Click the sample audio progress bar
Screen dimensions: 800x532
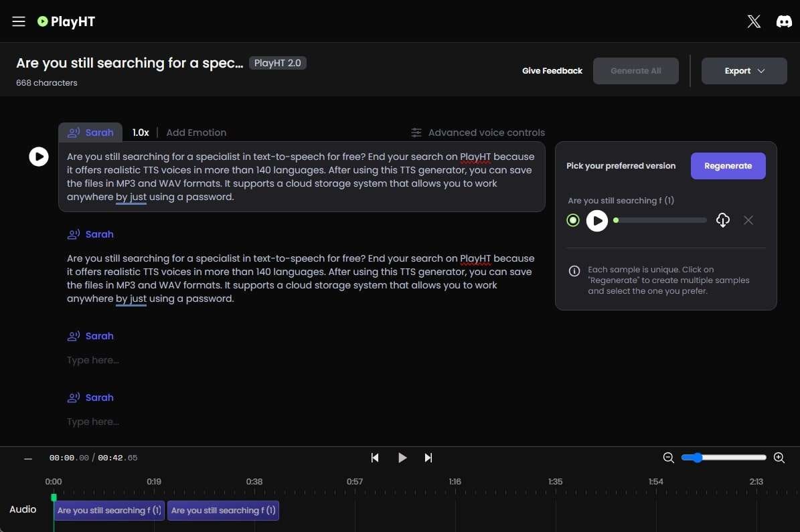click(660, 220)
